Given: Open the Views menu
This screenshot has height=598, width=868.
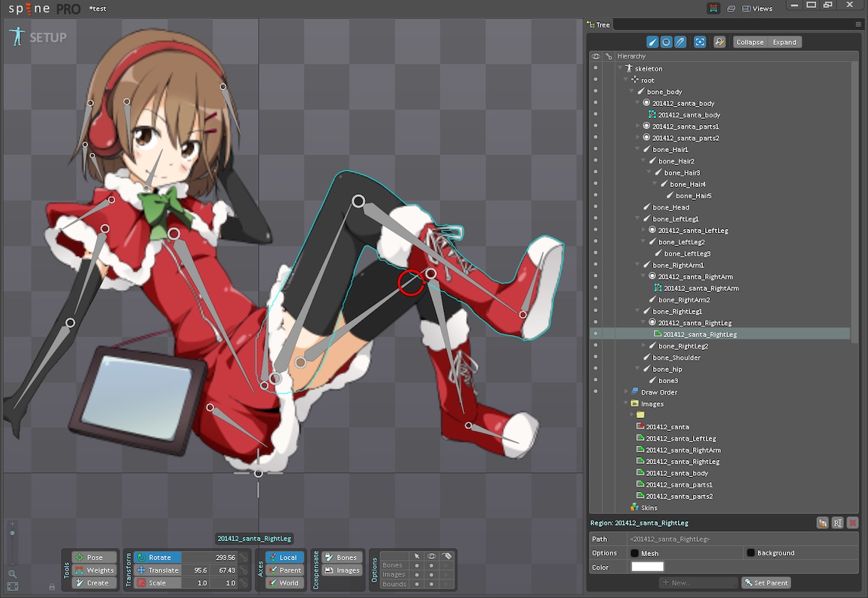Looking at the screenshot, I should point(758,9).
